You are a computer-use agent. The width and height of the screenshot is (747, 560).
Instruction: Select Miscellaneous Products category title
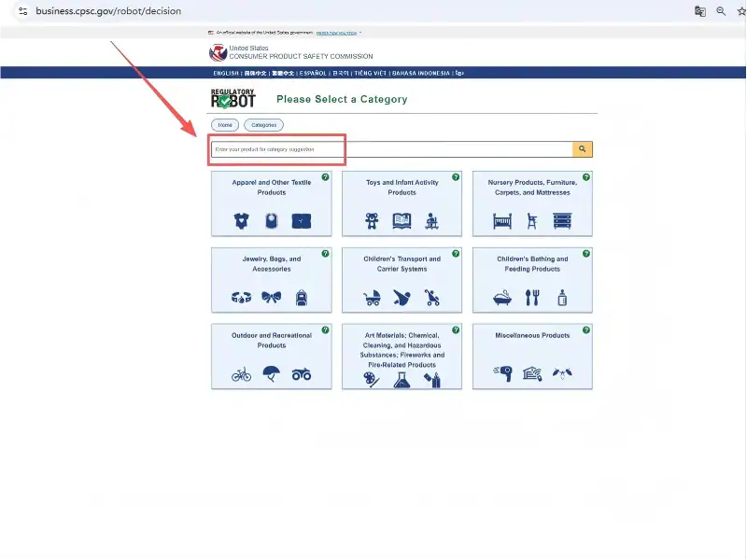click(532, 335)
